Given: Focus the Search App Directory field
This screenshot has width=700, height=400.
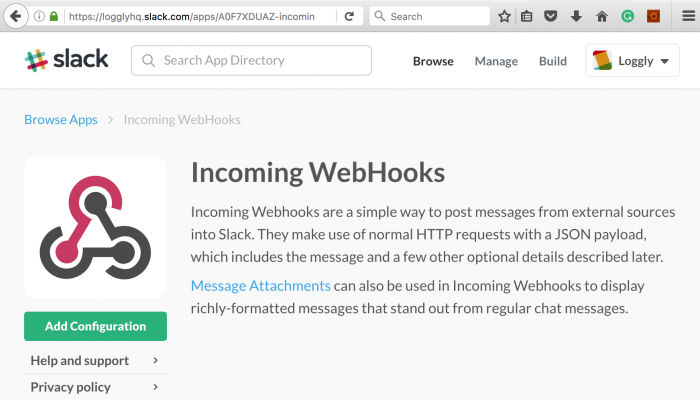Looking at the screenshot, I should (260, 60).
